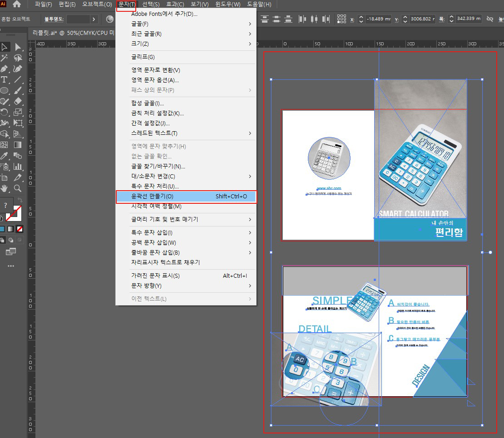Select the Free Transform tool

coord(18,123)
